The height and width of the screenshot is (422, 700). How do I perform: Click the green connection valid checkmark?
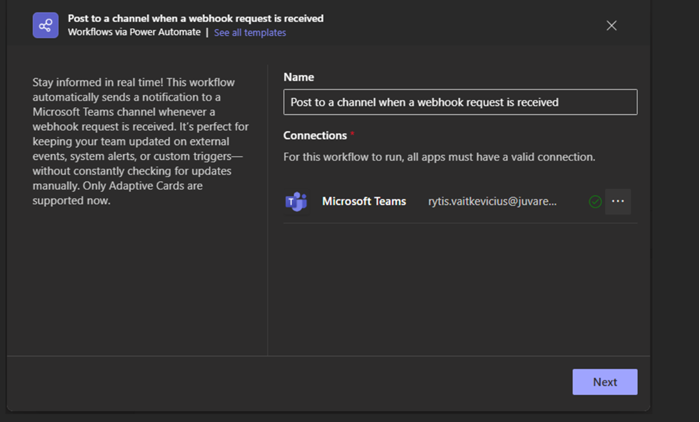point(595,202)
